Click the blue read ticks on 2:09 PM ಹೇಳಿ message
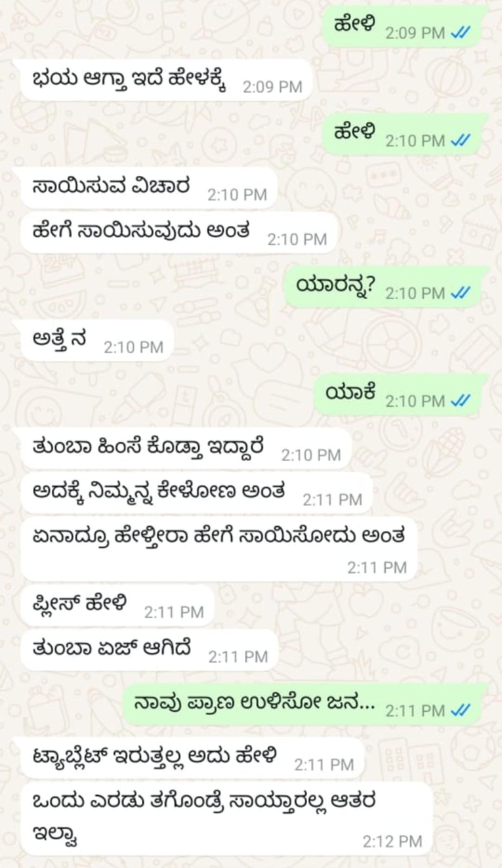This screenshot has width=502, height=868. (462, 33)
